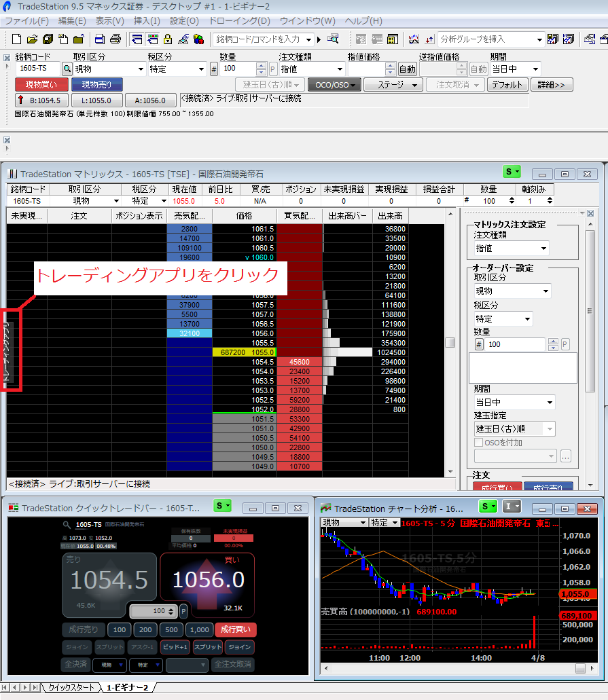Viewport: 608px width, 700px height.
Task: Click the red 現物買い button
Action: click(x=41, y=85)
